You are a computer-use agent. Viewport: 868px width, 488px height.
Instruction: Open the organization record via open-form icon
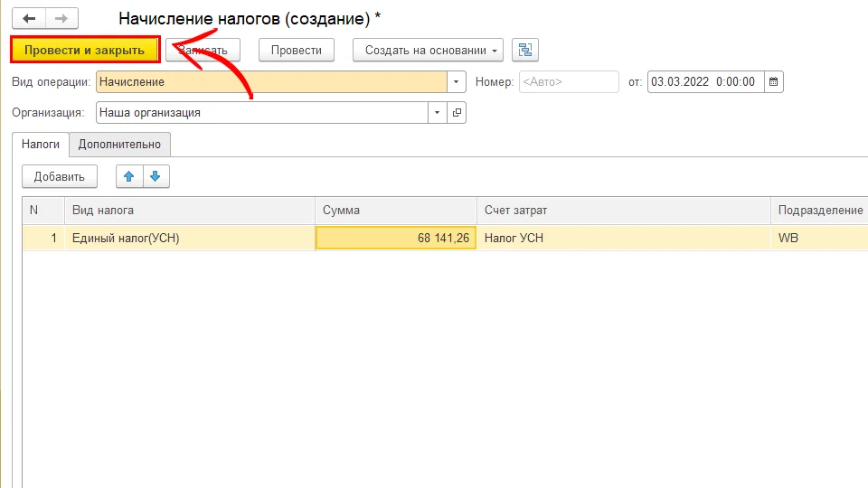pos(457,113)
